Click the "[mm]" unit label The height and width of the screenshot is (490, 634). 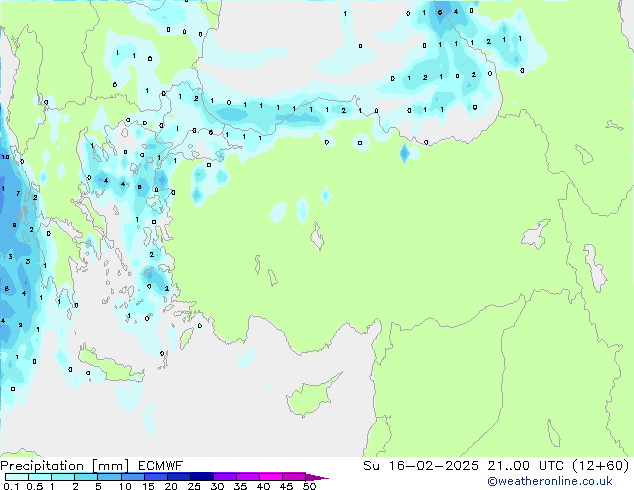(110, 466)
